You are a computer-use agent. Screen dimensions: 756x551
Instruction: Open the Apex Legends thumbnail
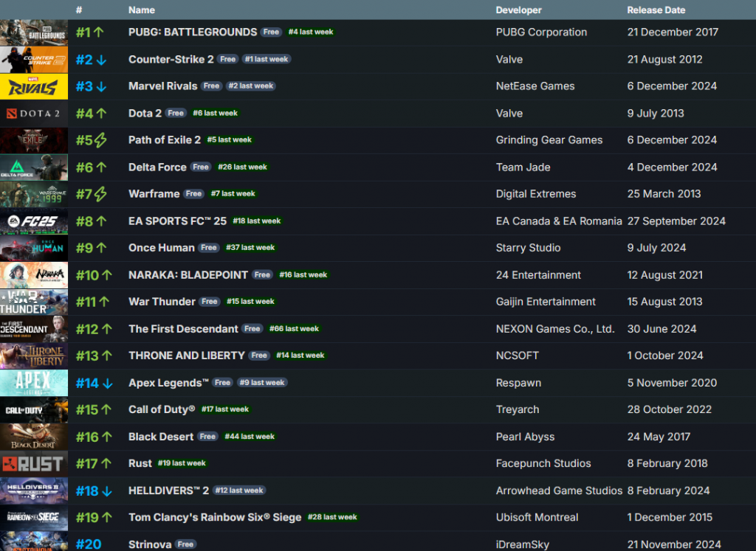[x=34, y=383]
